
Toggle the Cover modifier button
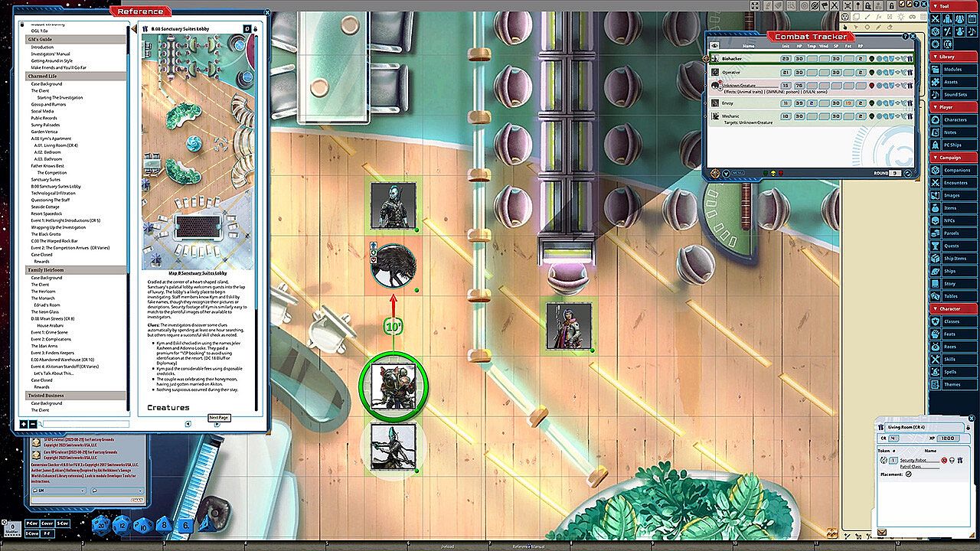pos(47,523)
